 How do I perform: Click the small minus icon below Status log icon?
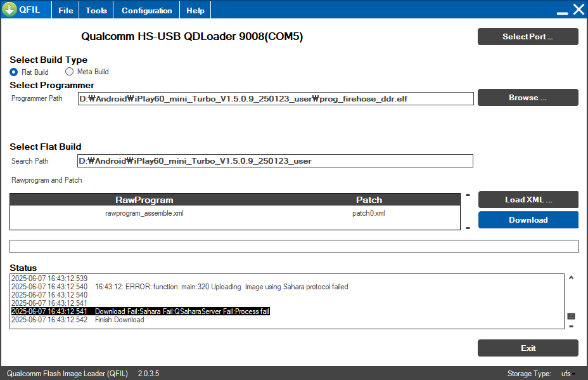(x=571, y=326)
